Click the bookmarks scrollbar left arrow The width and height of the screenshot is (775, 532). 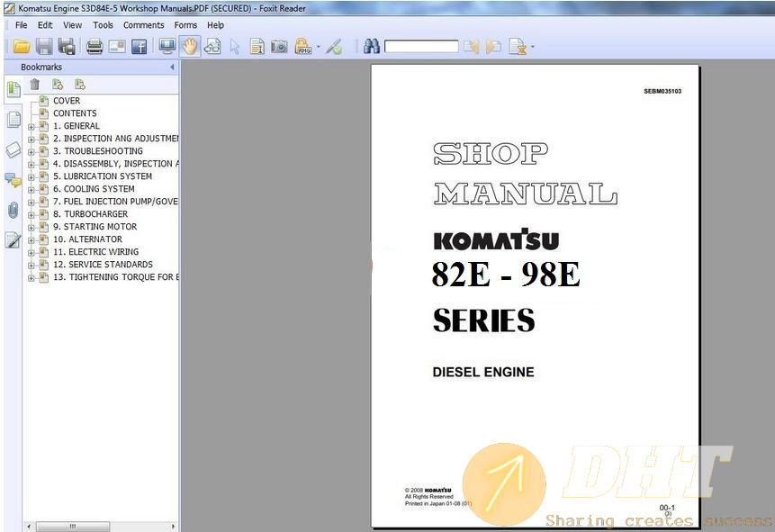point(29,527)
